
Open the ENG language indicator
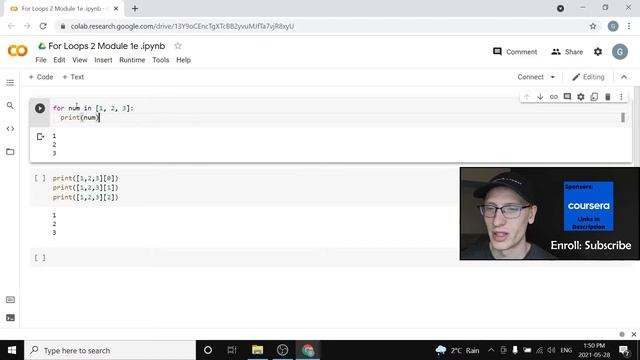coord(566,350)
